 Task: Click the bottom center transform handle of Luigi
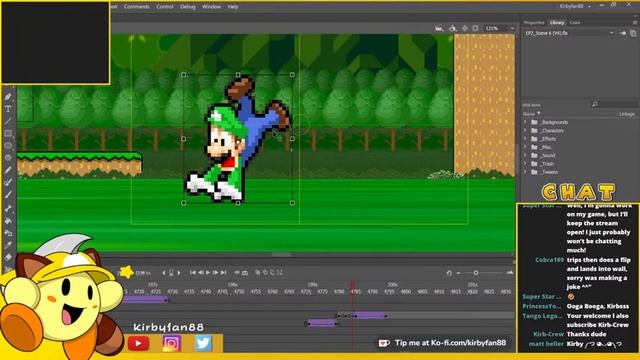click(x=238, y=202)
